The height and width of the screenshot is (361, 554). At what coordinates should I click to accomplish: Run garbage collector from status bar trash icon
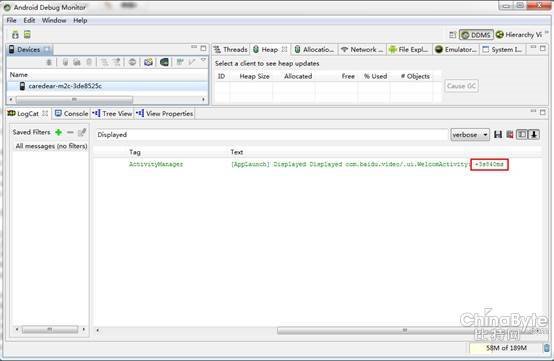point(546,348)
